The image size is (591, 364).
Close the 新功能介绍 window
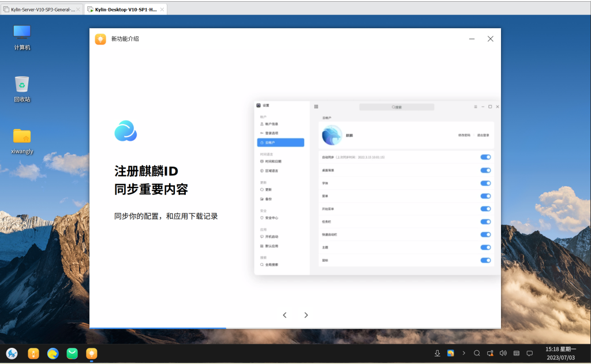pos(491,39)
